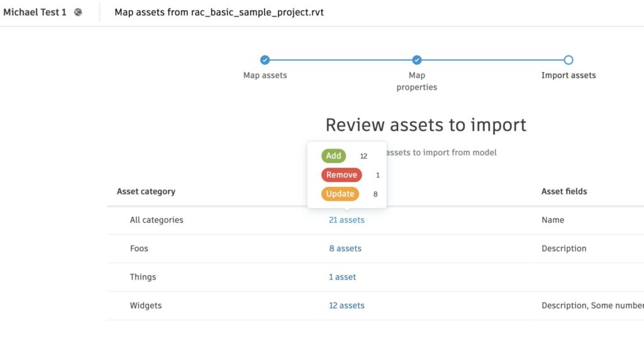Click the Map properties step label
644x360 pixels.
[417, 81]
